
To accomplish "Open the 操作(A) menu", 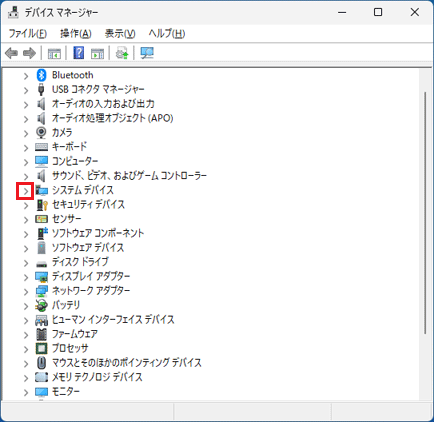I will click(x=76, y=33).
